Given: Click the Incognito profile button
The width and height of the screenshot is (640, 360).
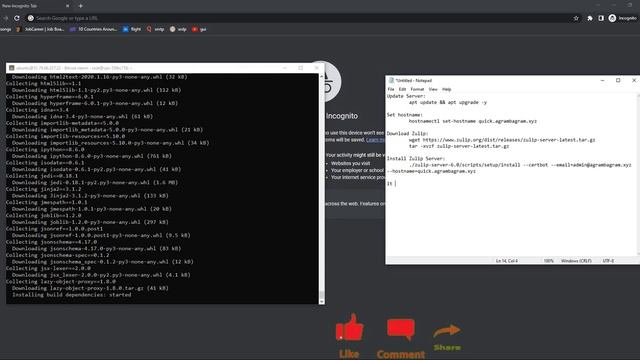Looking at the screenshot, I should tap(622, 18).
